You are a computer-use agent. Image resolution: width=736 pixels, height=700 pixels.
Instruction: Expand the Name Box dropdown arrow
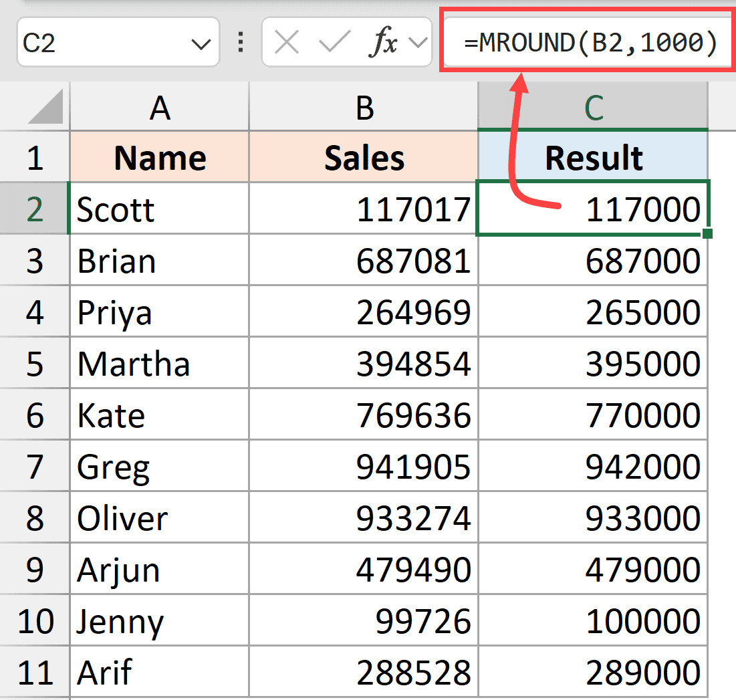point(201,45)
